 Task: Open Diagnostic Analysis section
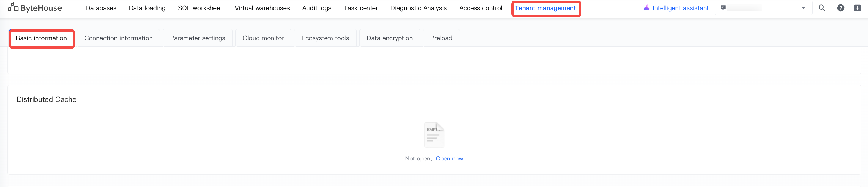[419, 8]
